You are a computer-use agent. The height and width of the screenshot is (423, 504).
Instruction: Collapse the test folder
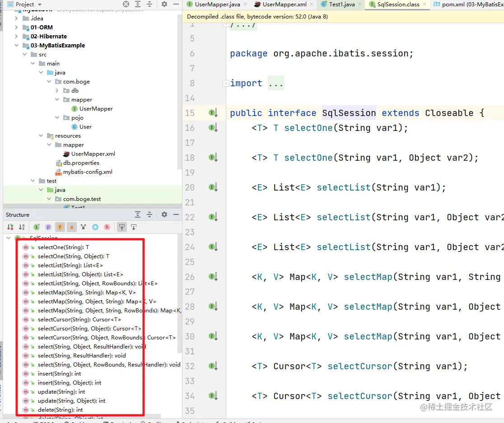[33, 181]
